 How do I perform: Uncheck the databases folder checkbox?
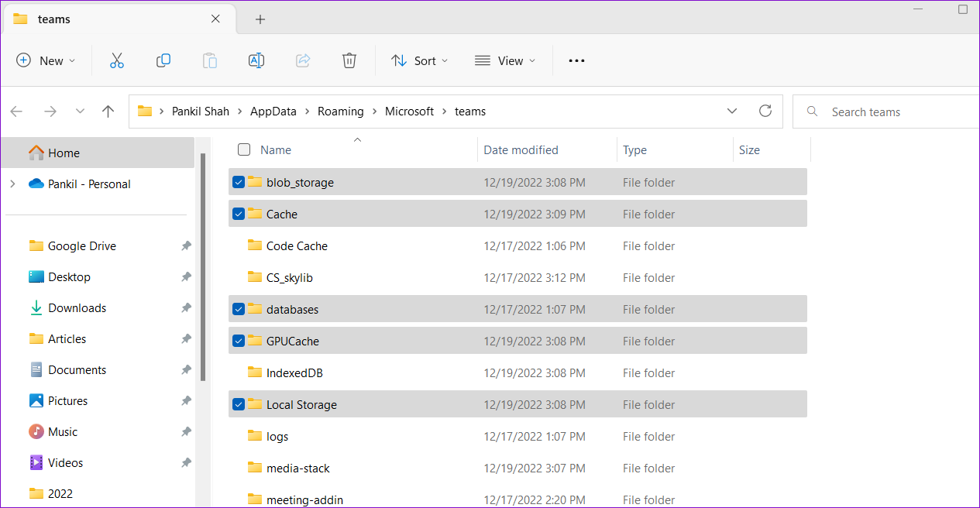click(x=239, y=309)
